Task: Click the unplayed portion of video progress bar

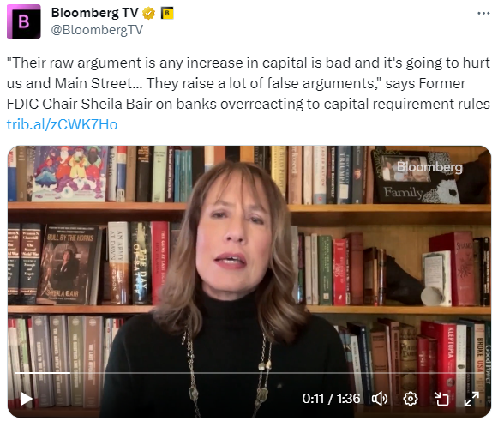Action: [278, 373]
